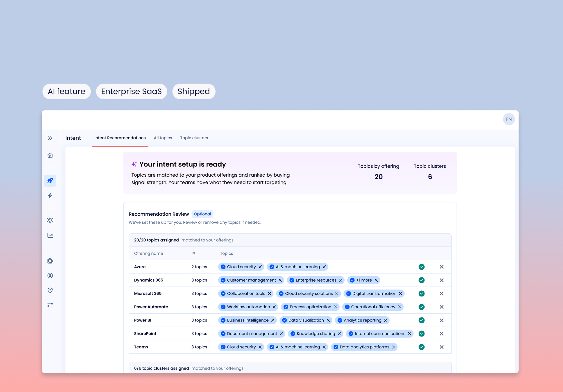The image size is (563, 392).
Task: Click the Optional badge beside Recommendation Review
Action: click(x=202, y=214)
